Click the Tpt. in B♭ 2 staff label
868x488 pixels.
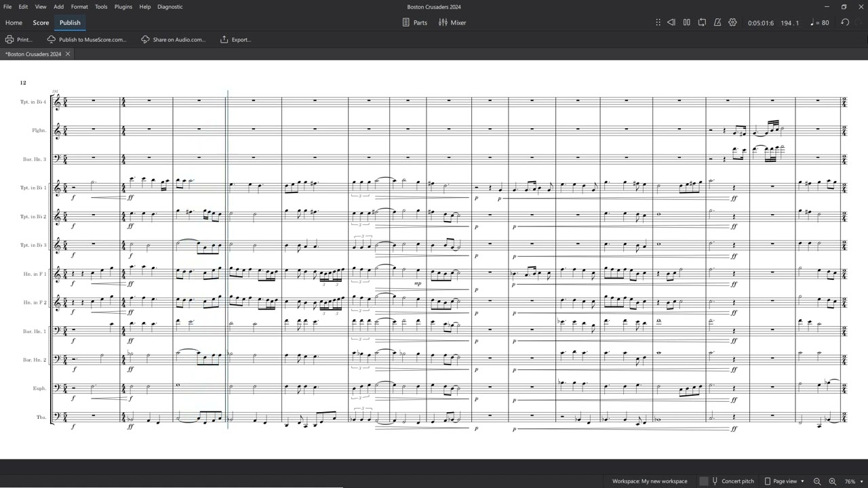point(33,217)
